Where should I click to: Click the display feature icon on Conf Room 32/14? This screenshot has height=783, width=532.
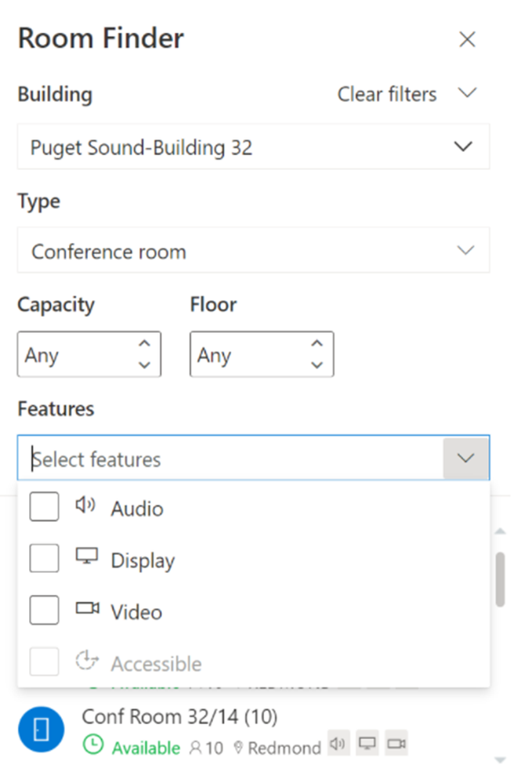click(x=367, y=743)
